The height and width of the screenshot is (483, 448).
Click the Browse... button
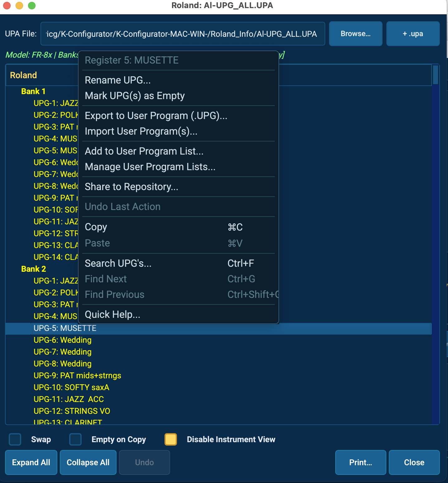(x=356, y=34)
